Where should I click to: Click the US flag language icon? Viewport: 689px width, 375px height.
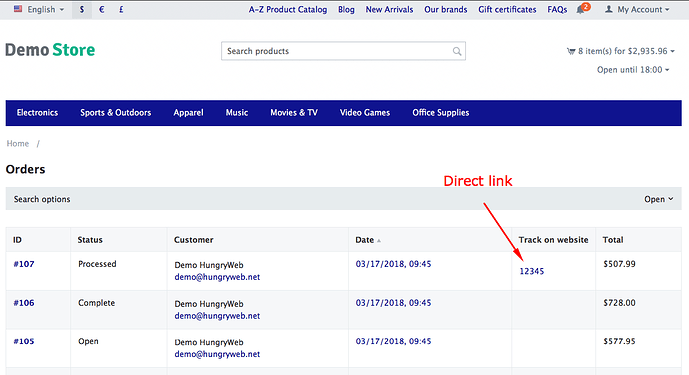pyautogui.click(x=18, y=9)
